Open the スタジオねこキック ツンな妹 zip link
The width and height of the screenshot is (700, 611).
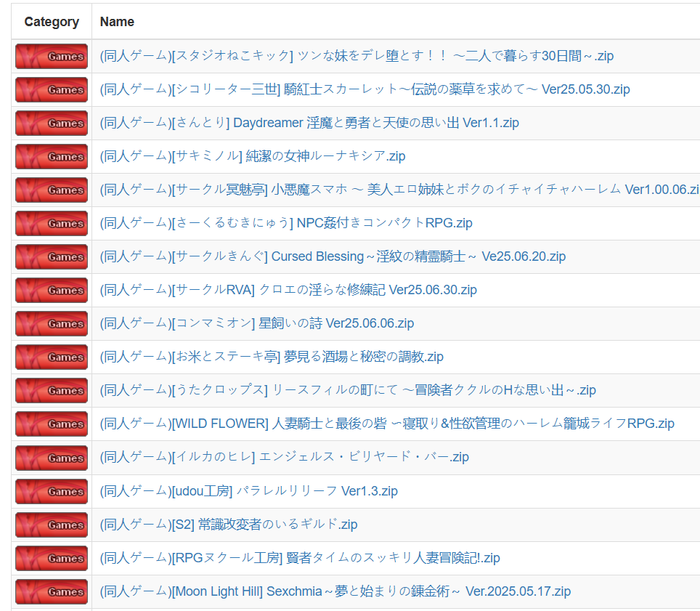click(357, 56)
